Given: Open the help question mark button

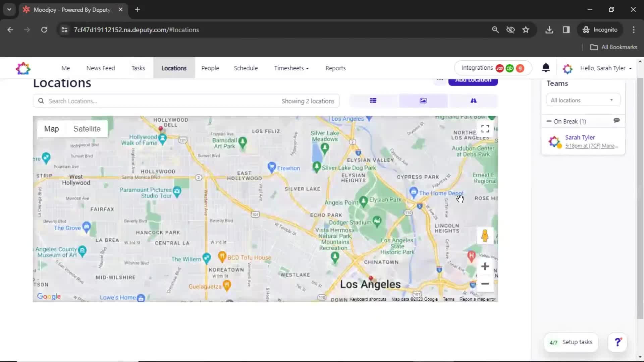Looking at the screenshot, I should 618,342.
